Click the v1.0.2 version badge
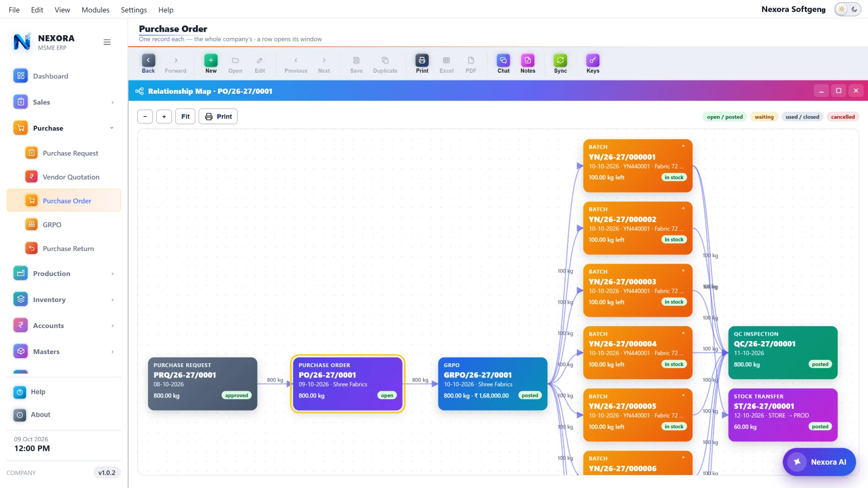This screenshot has height=488, width=868. pos(107,473)
